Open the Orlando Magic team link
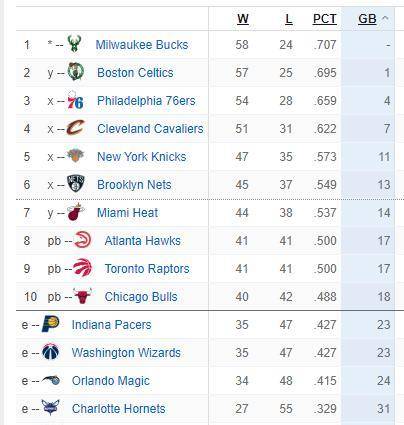 pyautogui.click(x=111, y=381)
